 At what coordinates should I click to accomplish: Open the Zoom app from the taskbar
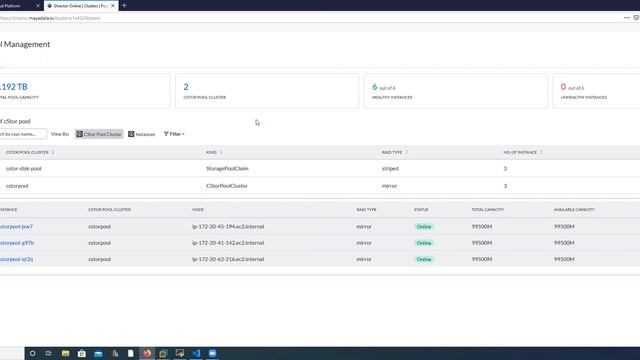(212, 353)
